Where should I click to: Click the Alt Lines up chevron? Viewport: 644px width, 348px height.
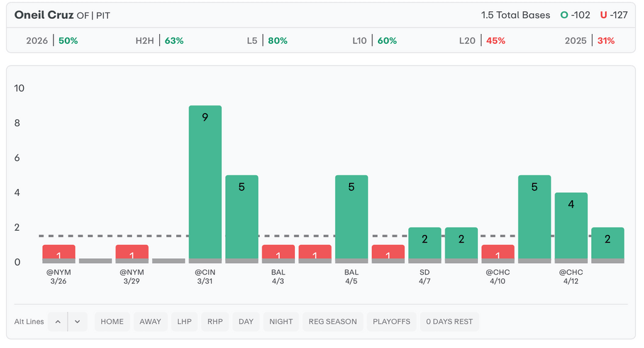[x=57, y=322]
